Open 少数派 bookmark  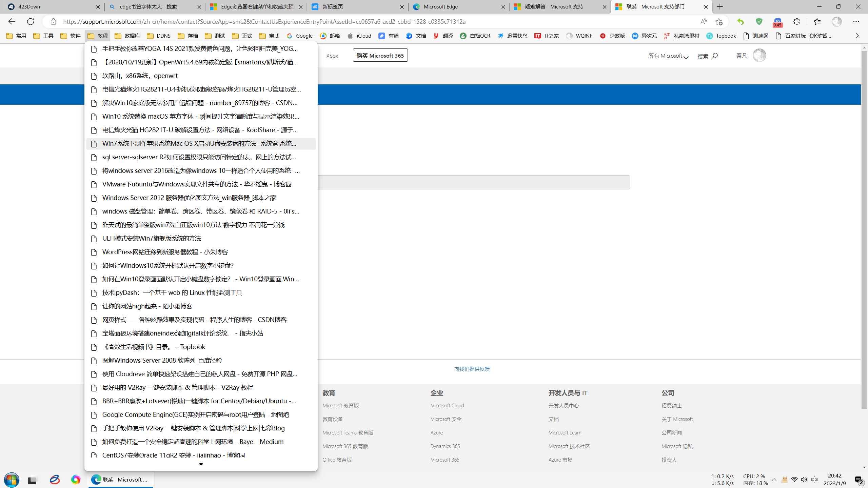pos(612,36)
